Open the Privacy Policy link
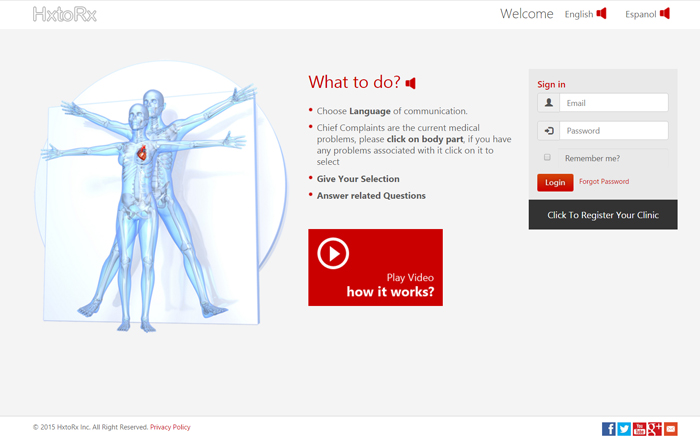 170,427
